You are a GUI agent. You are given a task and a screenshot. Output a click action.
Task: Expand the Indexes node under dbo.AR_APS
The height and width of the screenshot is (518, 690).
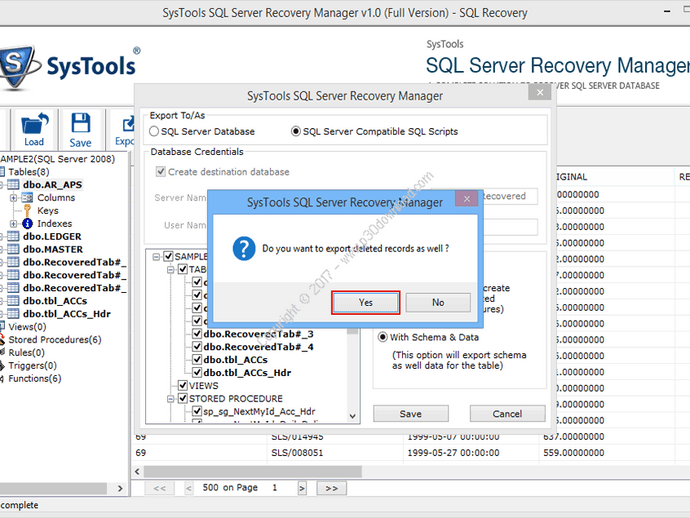[x=14, y=224]
